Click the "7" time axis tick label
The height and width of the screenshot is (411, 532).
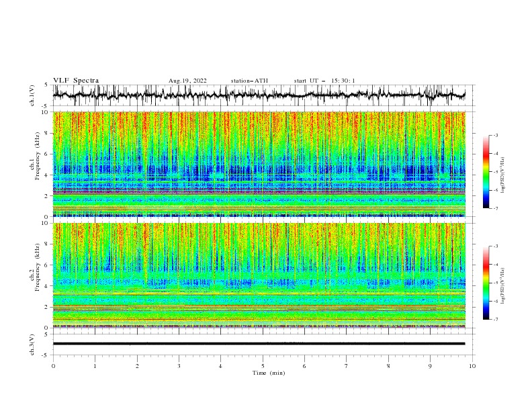[x=347, y=366]
